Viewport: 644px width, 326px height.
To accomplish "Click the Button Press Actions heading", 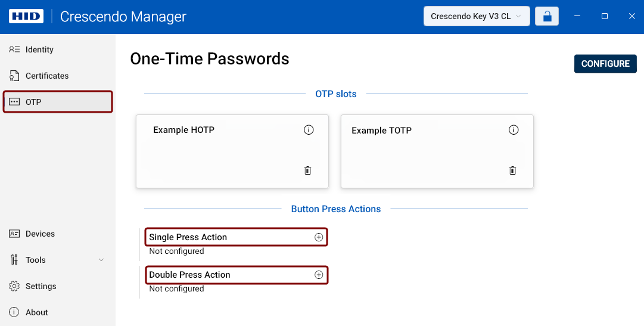I will [x=336, y=209].
